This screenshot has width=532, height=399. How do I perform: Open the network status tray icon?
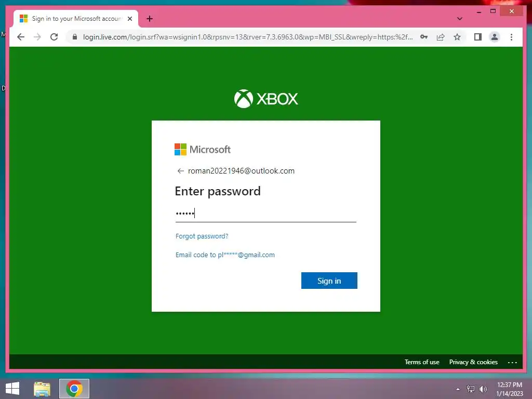point(471,389)
